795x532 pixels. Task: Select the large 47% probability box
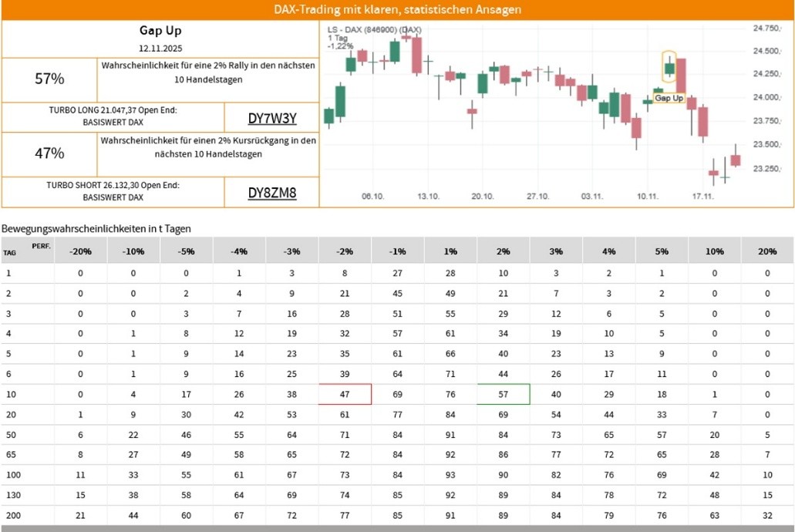pyautogui.click(x=49, y=153)
